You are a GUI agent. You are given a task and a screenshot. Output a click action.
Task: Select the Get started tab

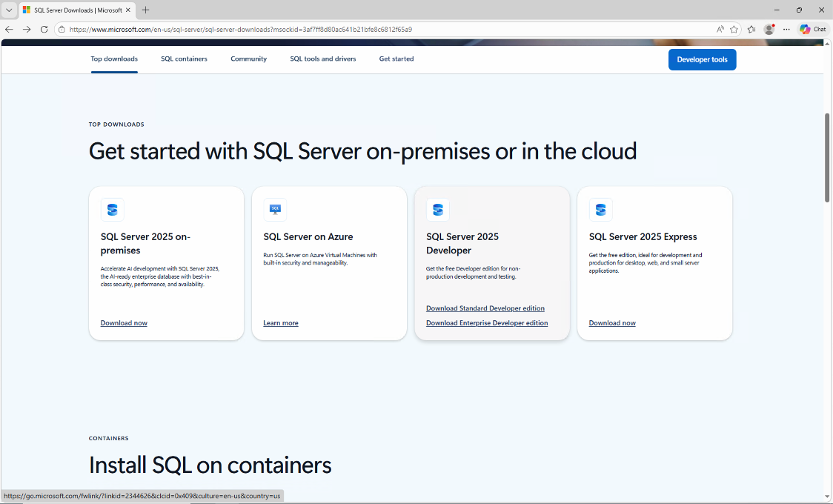396,59
